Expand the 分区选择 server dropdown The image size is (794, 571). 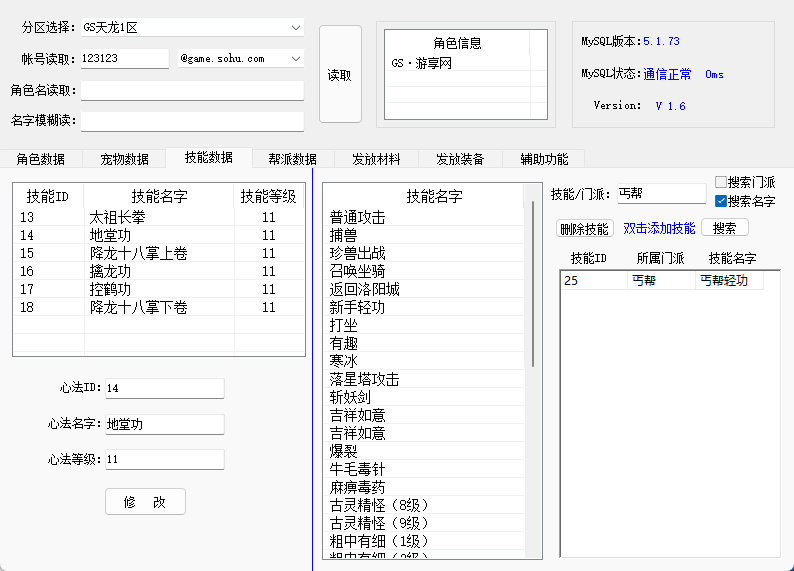tap(295, 27)
